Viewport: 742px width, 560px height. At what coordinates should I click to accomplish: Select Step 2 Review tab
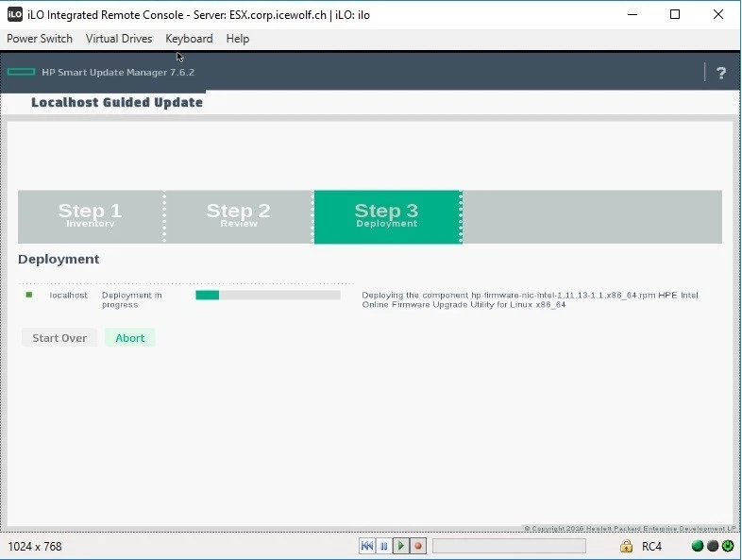click(239, 217)
